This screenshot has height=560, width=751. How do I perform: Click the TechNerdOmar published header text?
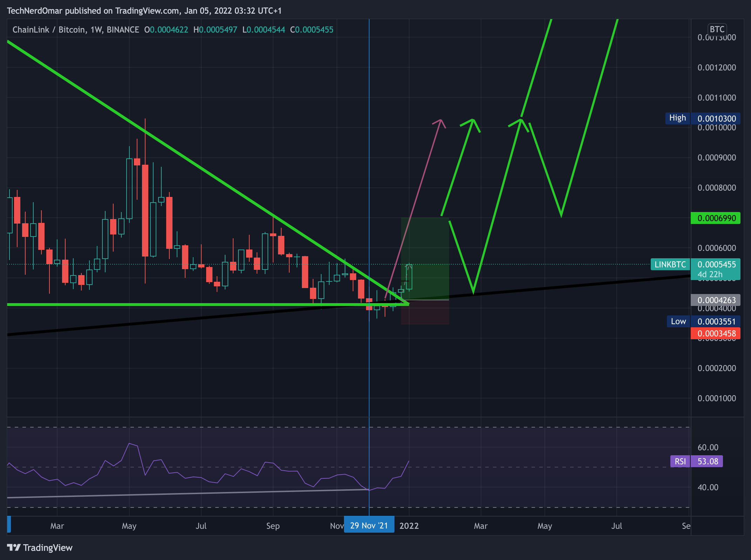point(144,11)
